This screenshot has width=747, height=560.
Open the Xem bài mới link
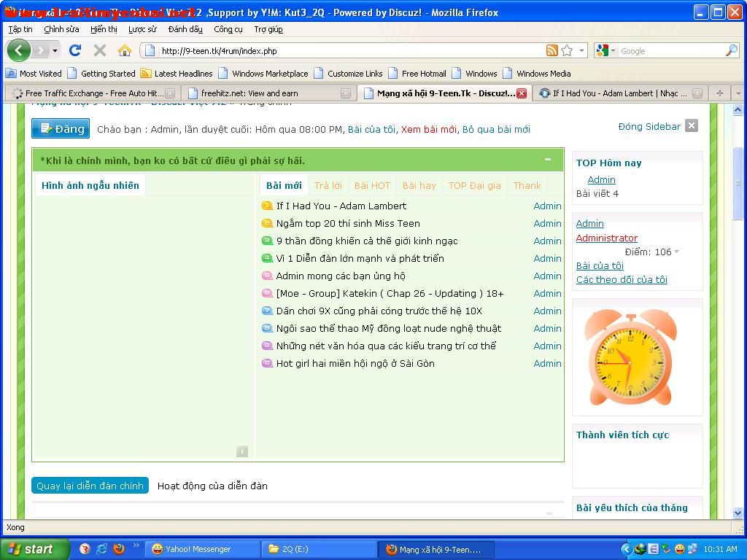point(429,130)
